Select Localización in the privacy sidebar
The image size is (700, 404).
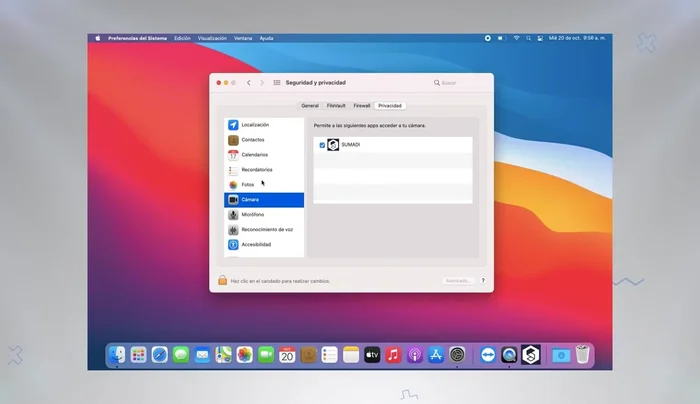(x=254, y=125)
